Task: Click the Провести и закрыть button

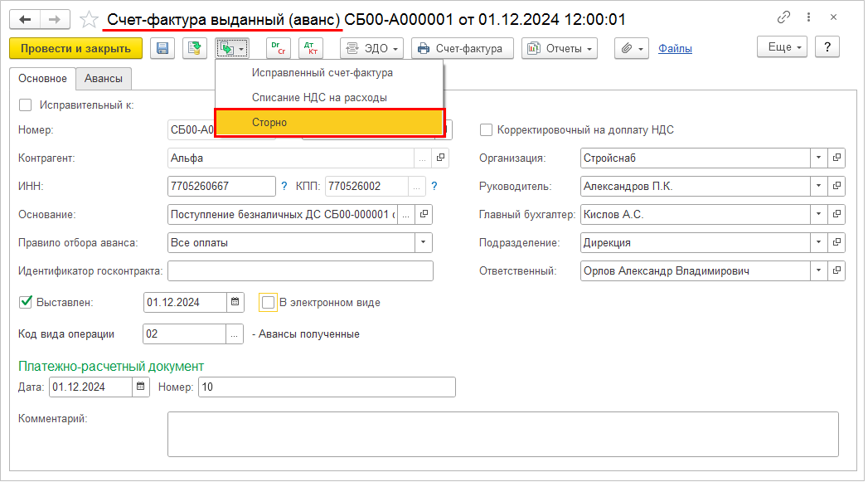Action: click(75, 48)
